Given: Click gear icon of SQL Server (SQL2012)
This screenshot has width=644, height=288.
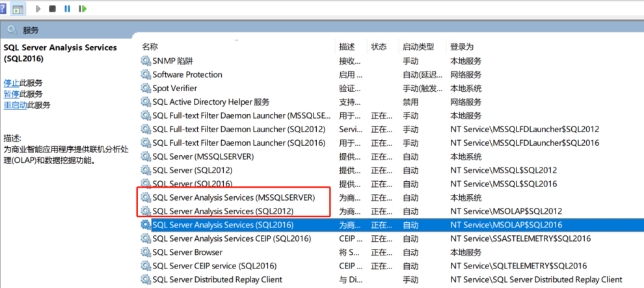Looking at the screenshot, I should (x=146, y=170).
